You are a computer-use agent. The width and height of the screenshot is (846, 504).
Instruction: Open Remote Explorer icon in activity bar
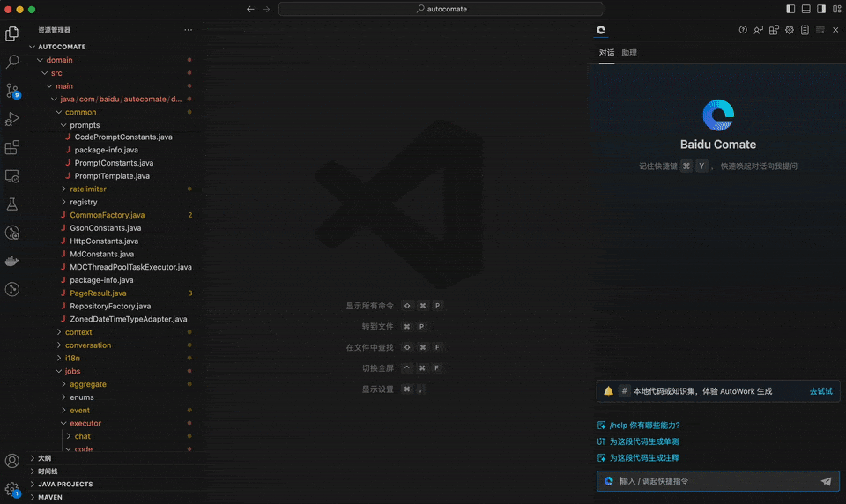[11, 176]
